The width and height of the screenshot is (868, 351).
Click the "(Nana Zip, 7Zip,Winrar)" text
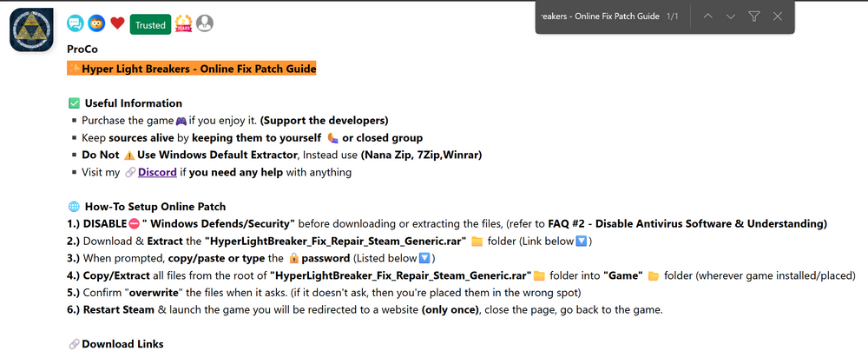coord(421,156)
